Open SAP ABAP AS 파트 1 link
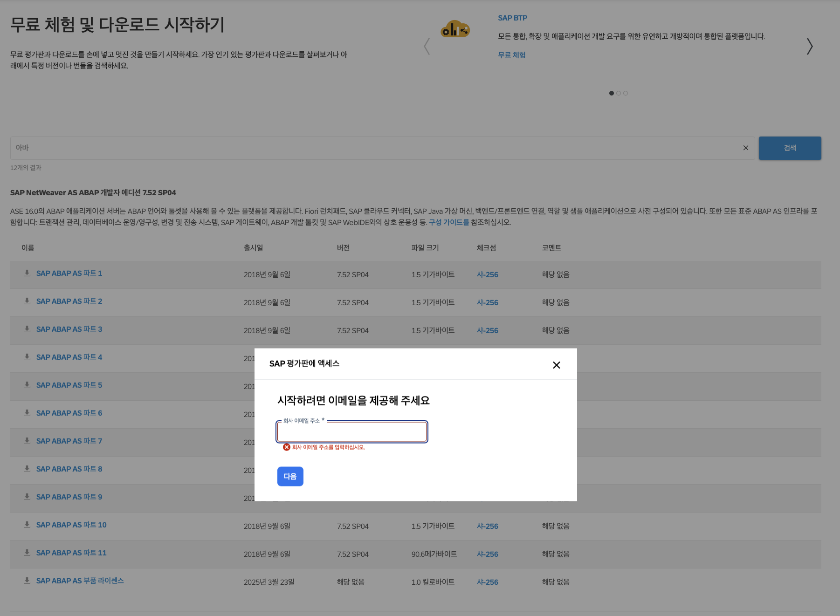 coord(69,273)
